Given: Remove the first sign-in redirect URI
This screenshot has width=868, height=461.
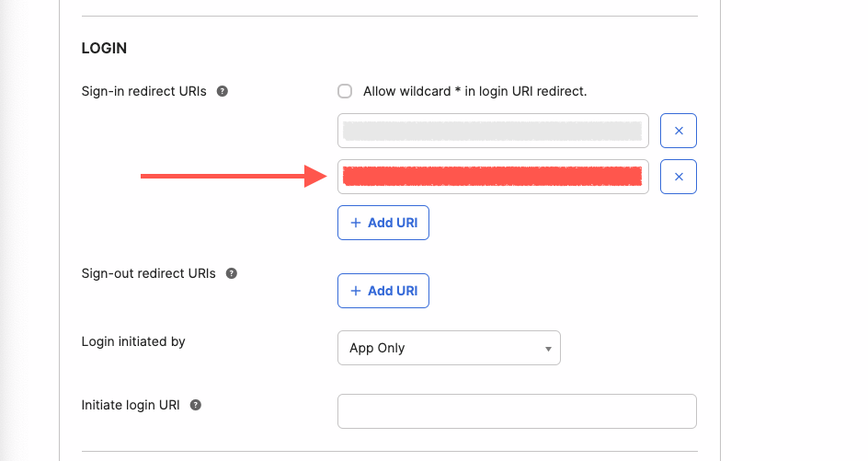Looking at the screenshot, I should (x=679, y=131).
